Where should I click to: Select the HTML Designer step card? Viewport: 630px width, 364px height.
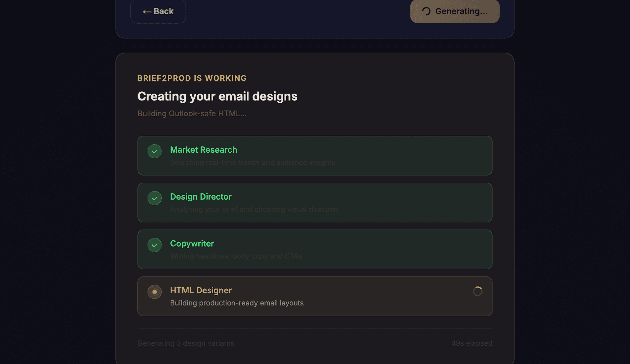pos(315,296)
